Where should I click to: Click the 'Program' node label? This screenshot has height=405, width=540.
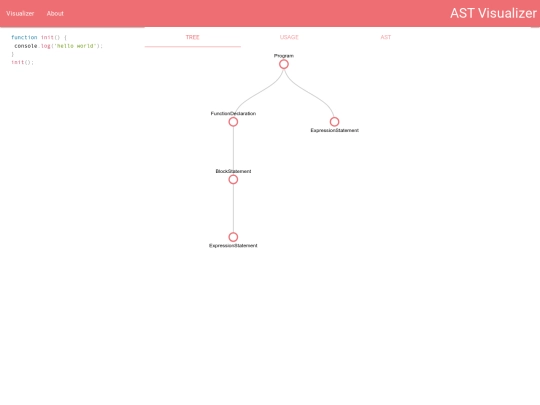click(284, 55)
